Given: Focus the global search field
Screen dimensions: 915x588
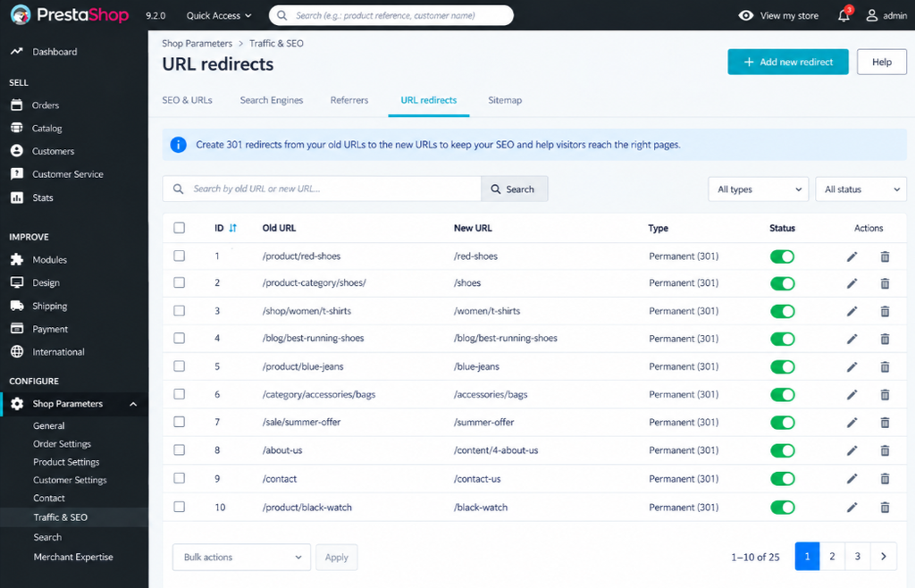Looking at the screenshot, I should 391,15.
